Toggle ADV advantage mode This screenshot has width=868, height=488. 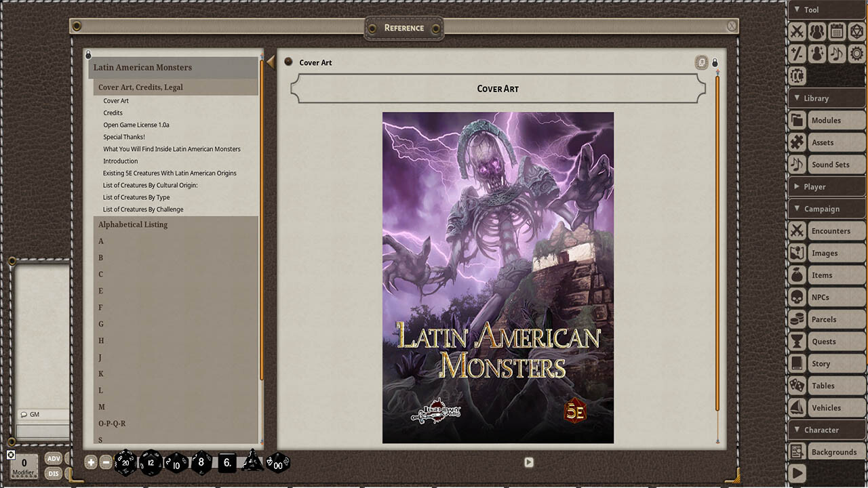click(53, 458)
